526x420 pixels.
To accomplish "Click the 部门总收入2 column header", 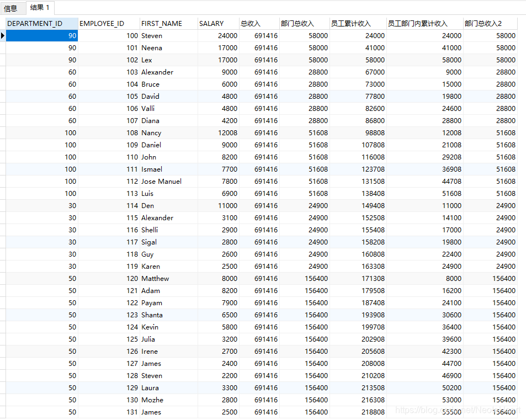I will coord(490,24).
